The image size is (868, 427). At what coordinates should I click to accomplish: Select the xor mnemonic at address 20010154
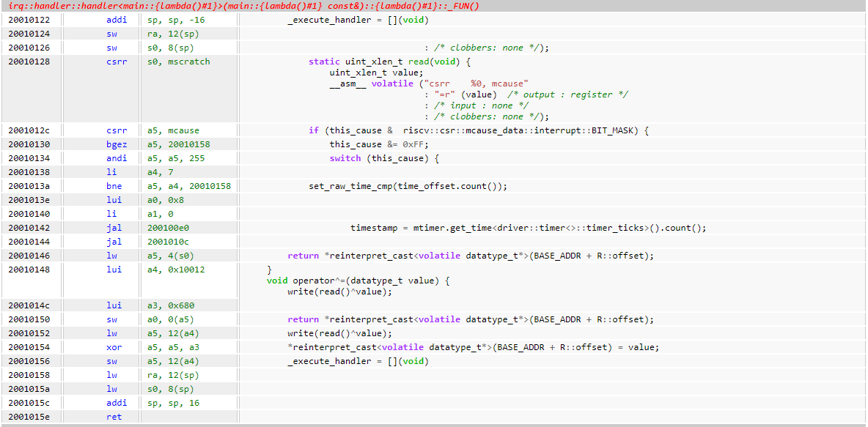114,347
